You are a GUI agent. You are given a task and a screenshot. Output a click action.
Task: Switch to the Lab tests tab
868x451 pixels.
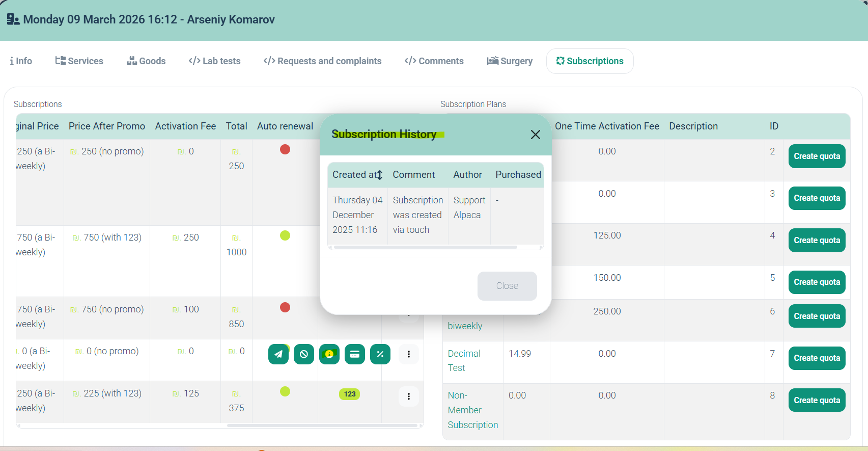click(214, 61)
